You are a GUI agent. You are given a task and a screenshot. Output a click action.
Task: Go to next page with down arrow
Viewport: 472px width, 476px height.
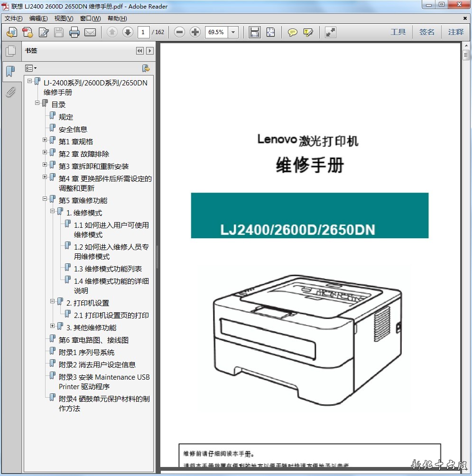(x=128, y=32)
